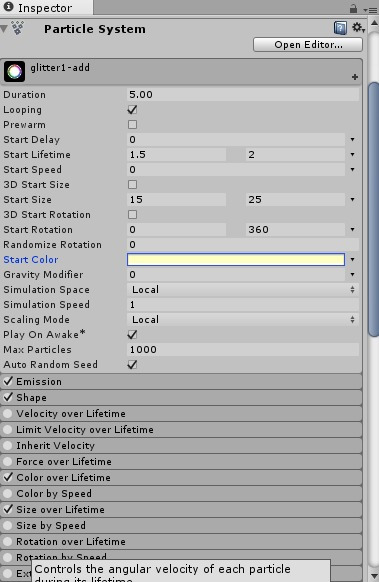Enable 3D Start Size checkbox
This screenshot has width=379, height=582.
(132, 184)
